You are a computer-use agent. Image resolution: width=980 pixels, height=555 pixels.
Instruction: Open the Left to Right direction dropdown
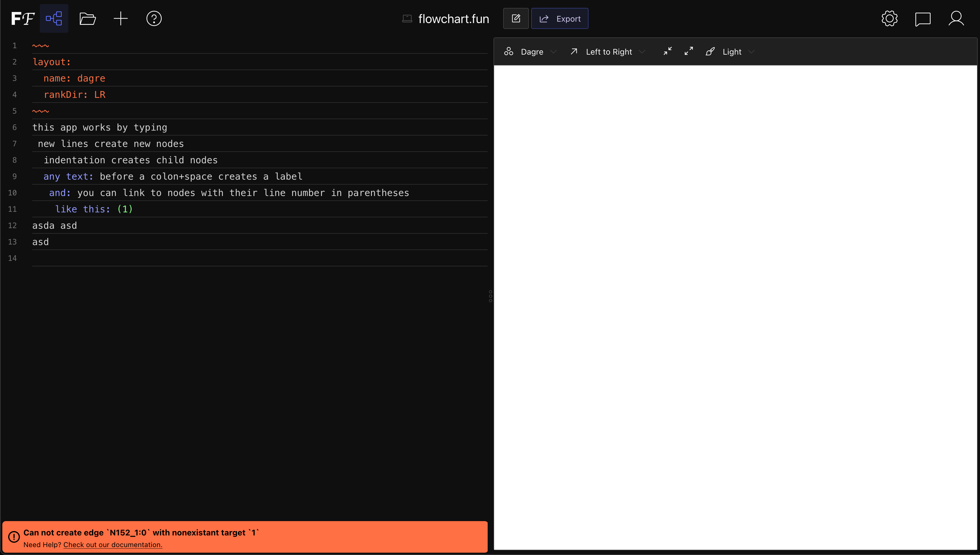pyautogui.click(x=609, y=51)
